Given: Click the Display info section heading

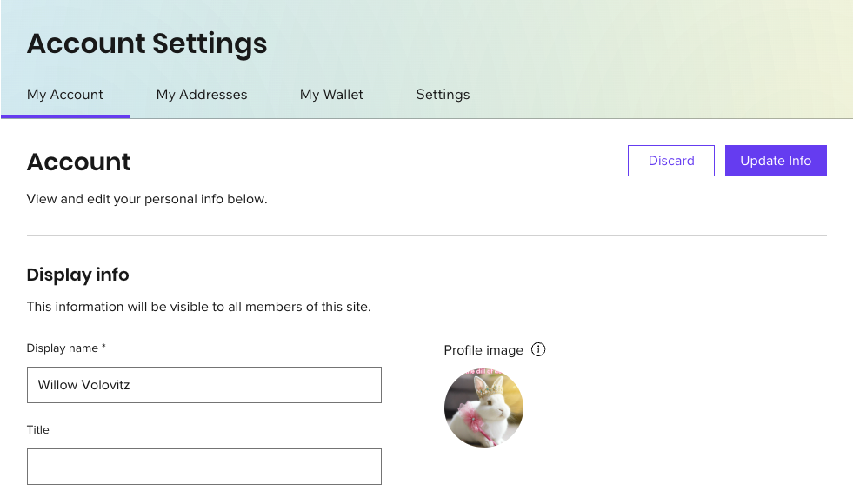Looking at the screenshot, I should 77,275.
